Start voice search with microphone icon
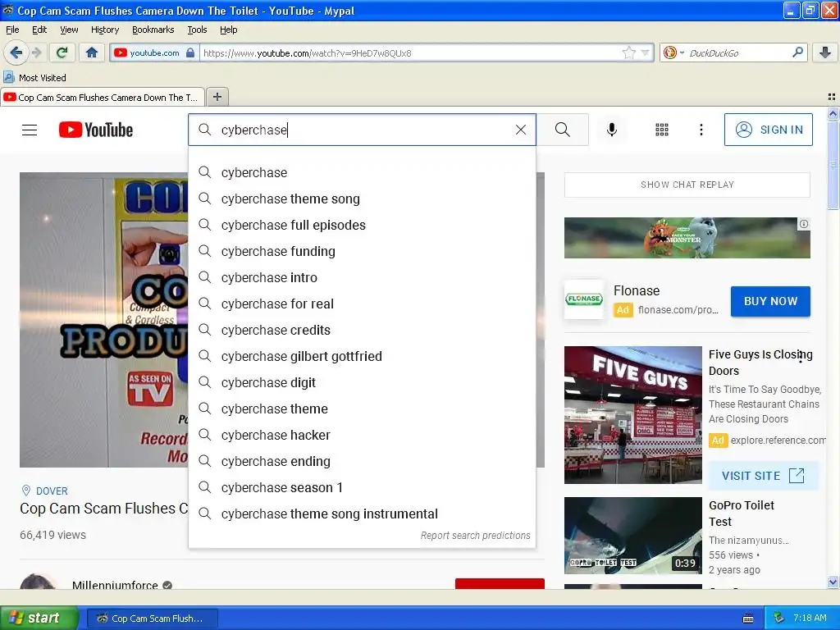840x630 pixels. pos(612,130)
